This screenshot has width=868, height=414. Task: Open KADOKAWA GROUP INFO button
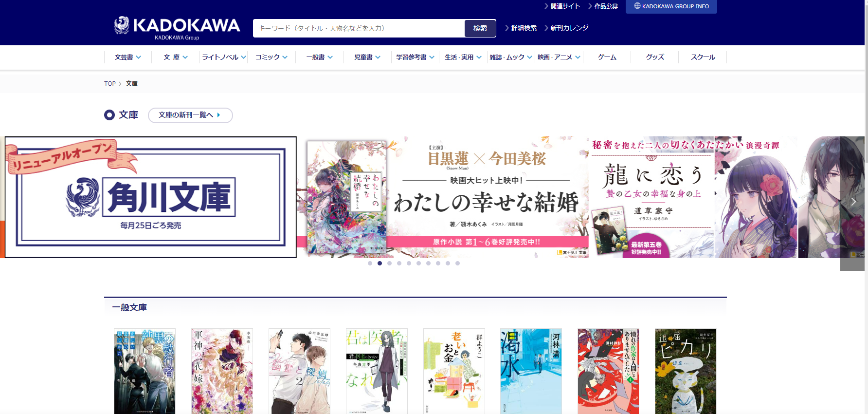[671, 6]
